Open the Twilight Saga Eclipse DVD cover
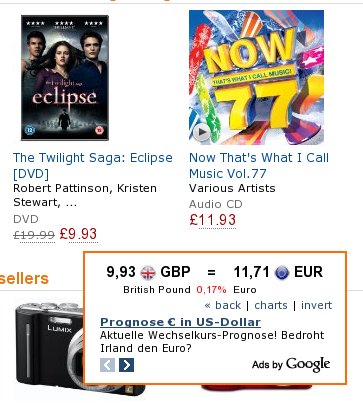Image resolution: width=363 pixels, height=403 pixels. click(65, 77)
